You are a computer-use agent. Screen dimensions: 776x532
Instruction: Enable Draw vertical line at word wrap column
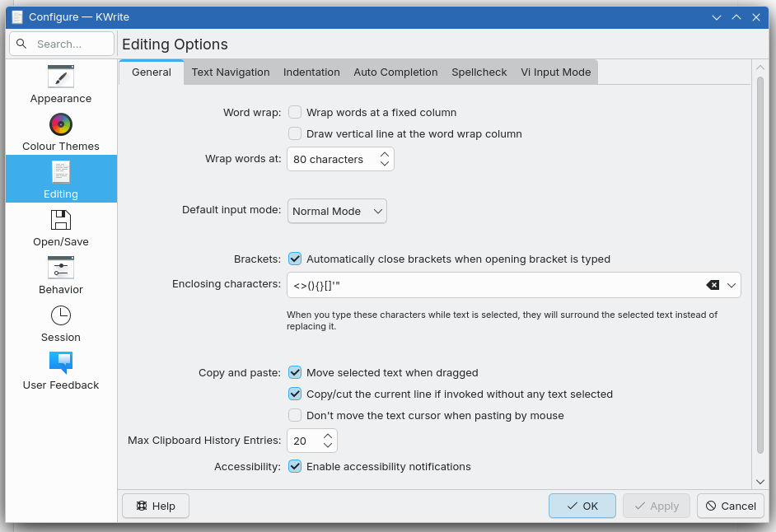click(x=295, y=133)
